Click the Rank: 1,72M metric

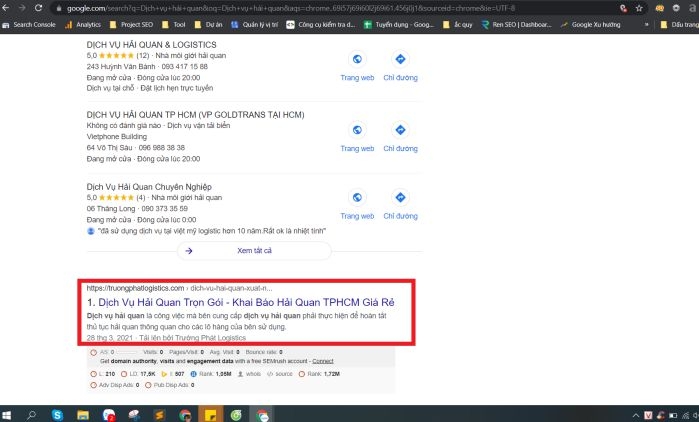319,374
